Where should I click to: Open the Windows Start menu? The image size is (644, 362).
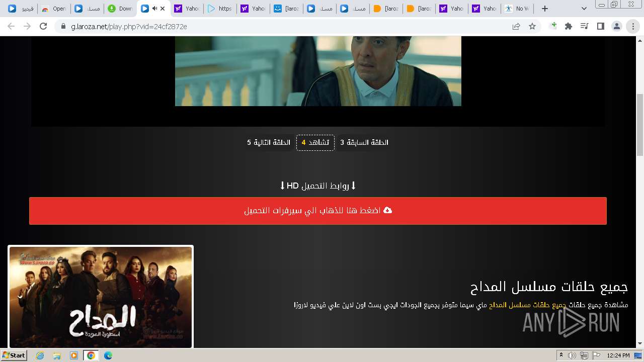coord(14,355)
